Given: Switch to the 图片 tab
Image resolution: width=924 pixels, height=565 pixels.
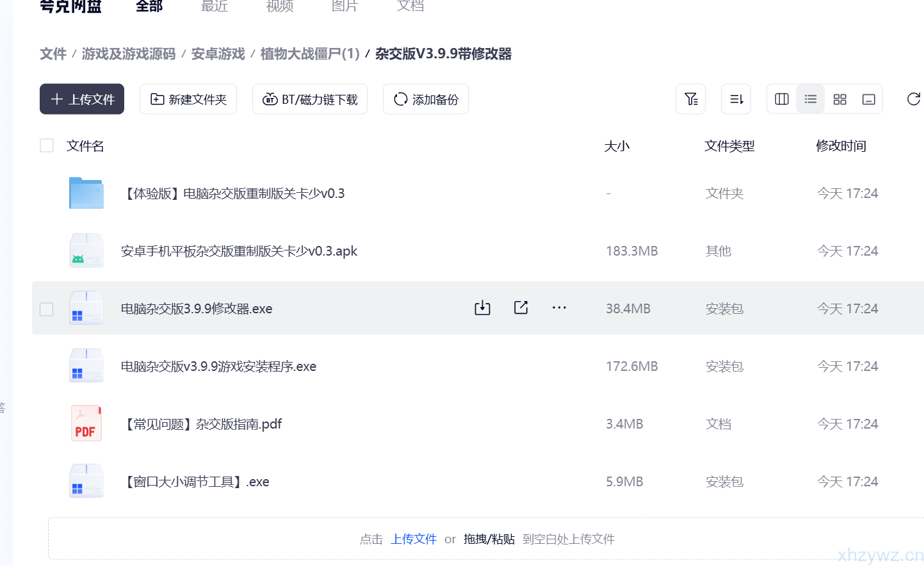Looking at the screenshot, I should click(345, 6).
